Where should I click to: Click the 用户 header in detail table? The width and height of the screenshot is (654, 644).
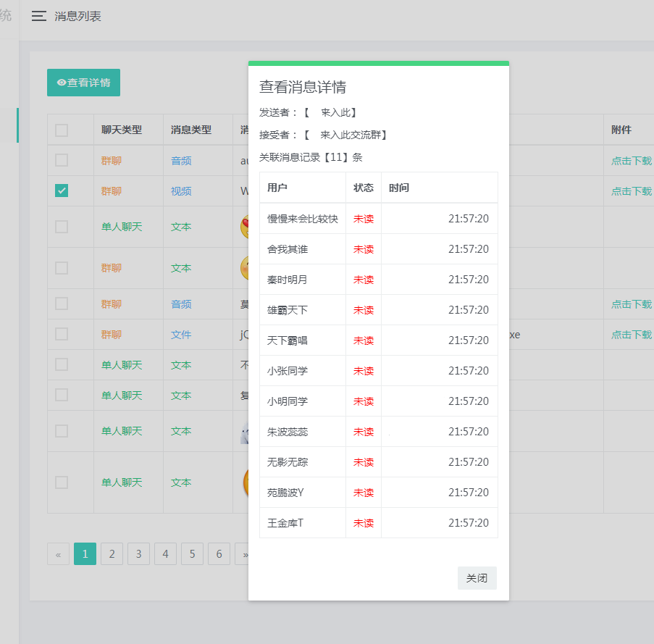coord(277,188)
